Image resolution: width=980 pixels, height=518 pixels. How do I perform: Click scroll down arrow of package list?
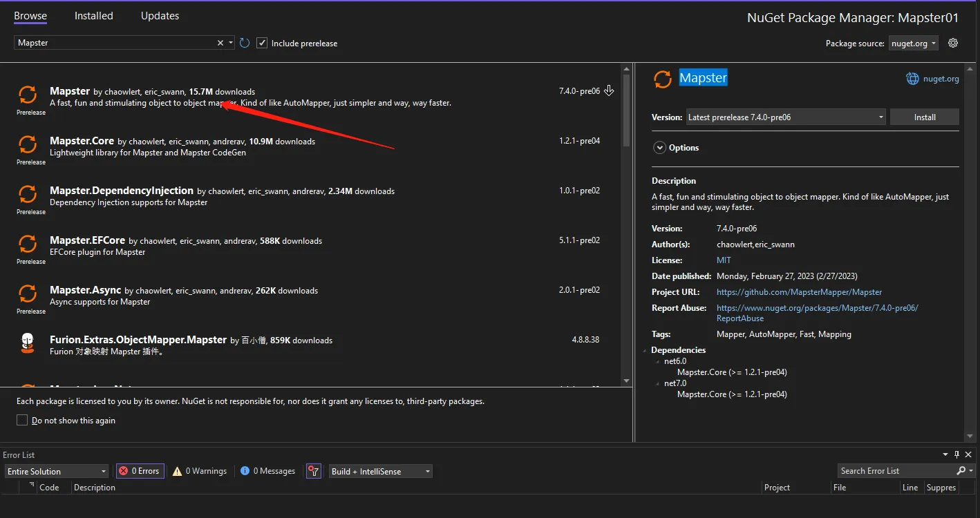pos(627,381)
